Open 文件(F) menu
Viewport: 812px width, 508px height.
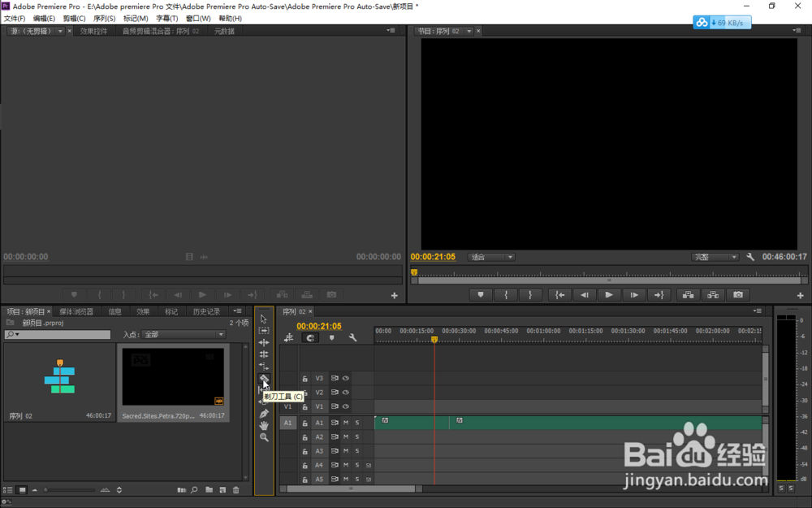click(15, 18)
